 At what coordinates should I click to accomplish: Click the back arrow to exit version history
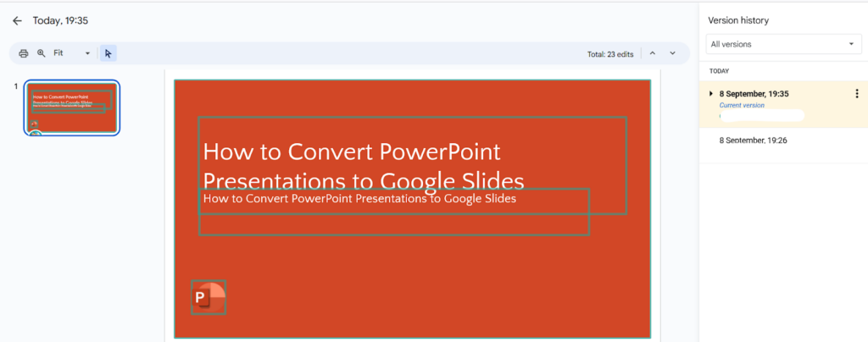point(17,20)
